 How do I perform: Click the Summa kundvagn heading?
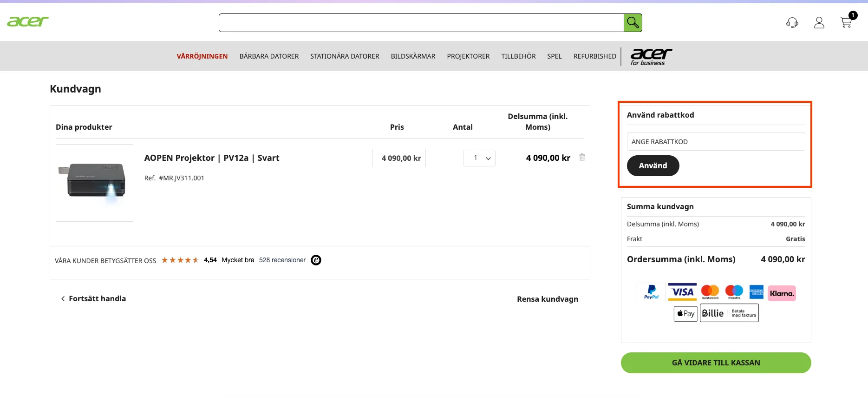[660, 207]
